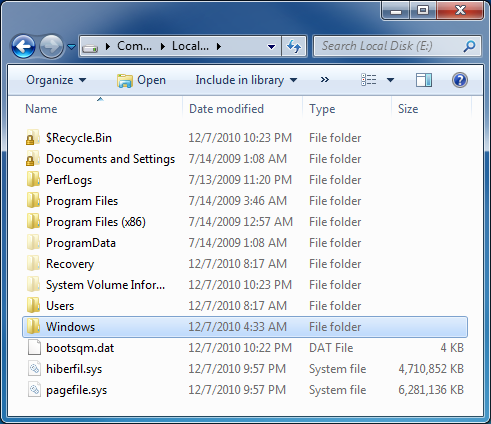The height and width of the screenshot is (424, 491).
Task: Click the DAT File type cell
Action: pos(331,348)
